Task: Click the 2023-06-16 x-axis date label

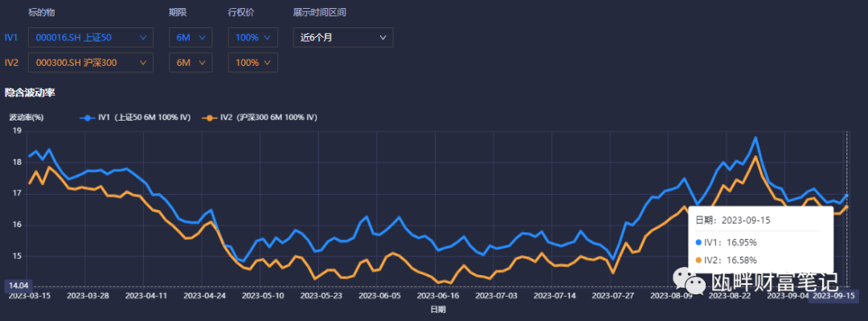Action: pos(439,295)
